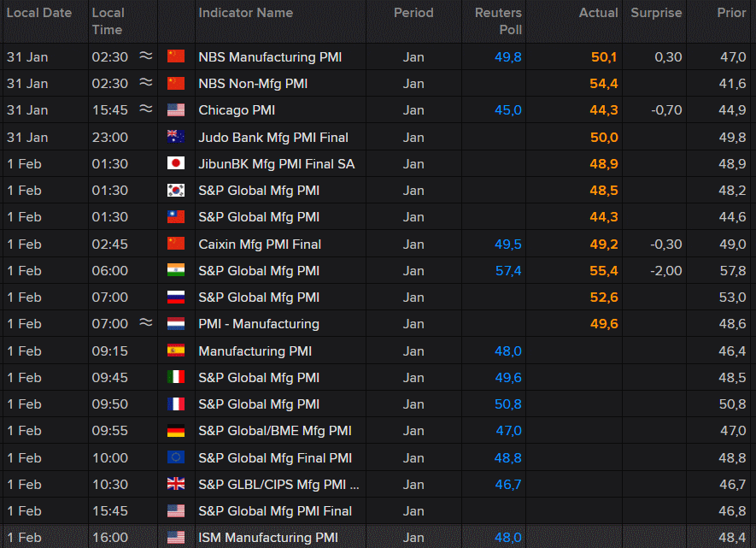Open the NBS Manufacturing PMI indicator
The width and height of the screenshot is (756, 548).
tap(270, 57)
